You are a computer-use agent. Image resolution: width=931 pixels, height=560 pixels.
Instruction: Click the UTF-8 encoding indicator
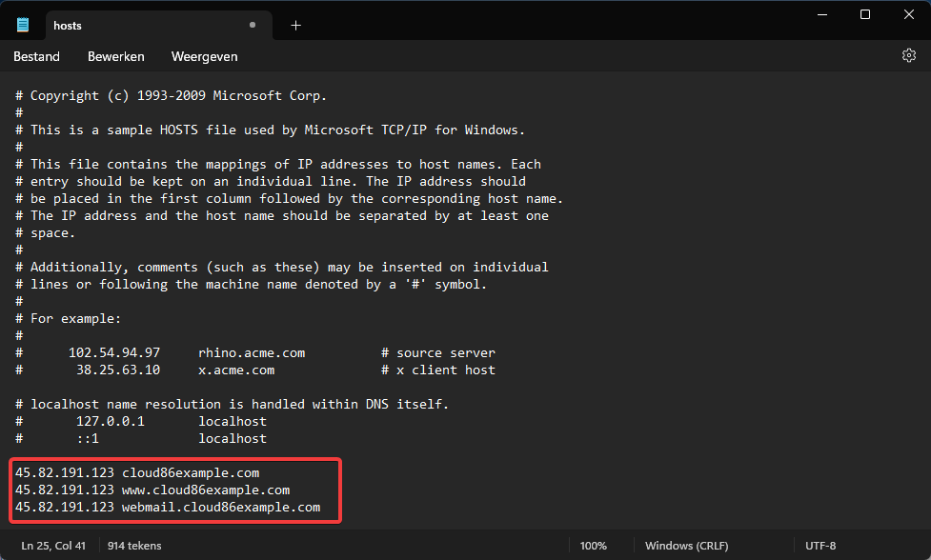pos(820,545)
